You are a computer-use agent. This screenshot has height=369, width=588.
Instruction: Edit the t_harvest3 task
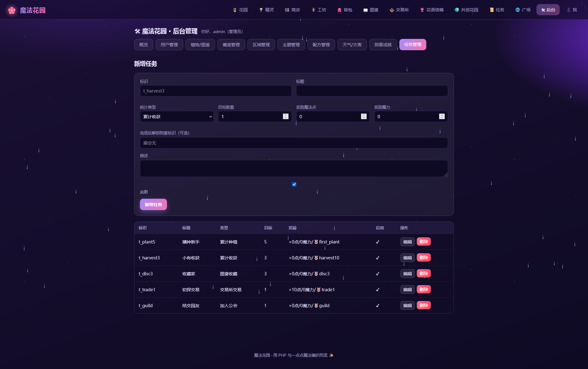[x=408, y=258]
